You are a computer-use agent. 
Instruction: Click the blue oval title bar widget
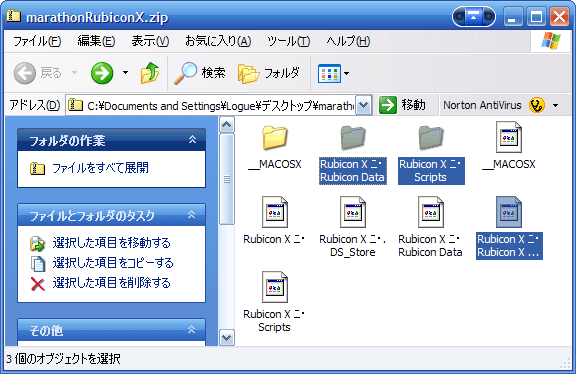coord(474,17)
